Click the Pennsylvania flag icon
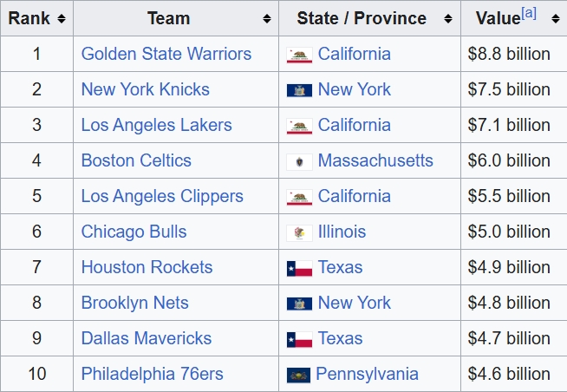 pyautogui.click(x=298, y=375)
